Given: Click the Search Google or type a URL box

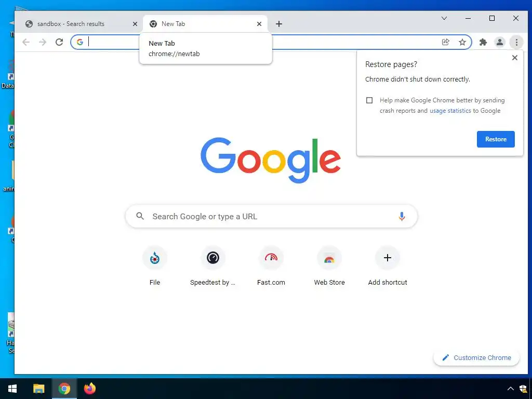Looking at the screenshot, I should 271,216.
